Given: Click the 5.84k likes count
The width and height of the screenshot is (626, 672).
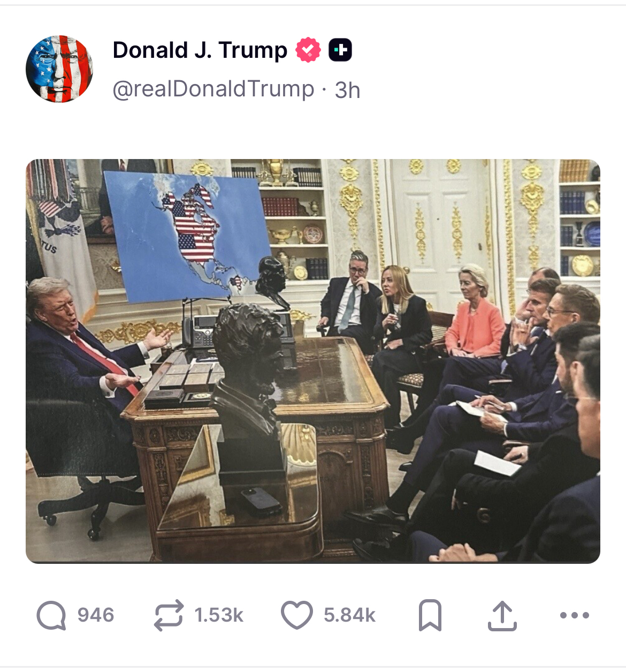Looking at the screenshot, I should coord(349,615).
